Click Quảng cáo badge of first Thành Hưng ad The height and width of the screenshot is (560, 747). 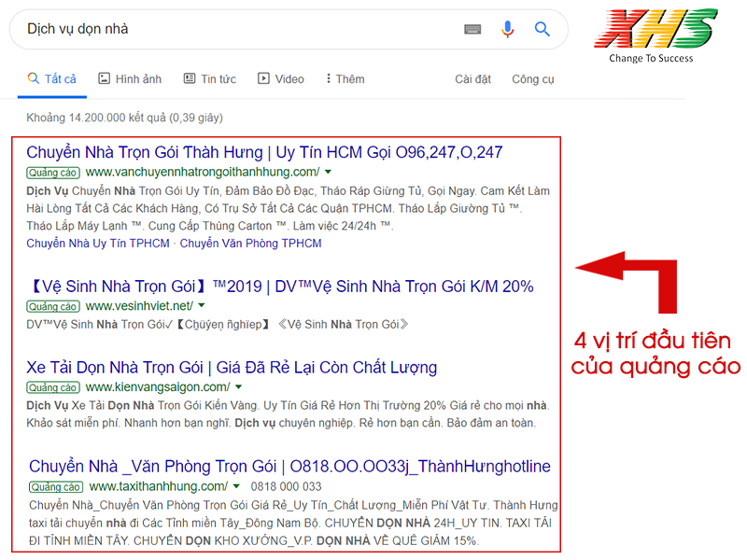click(53, 173)
